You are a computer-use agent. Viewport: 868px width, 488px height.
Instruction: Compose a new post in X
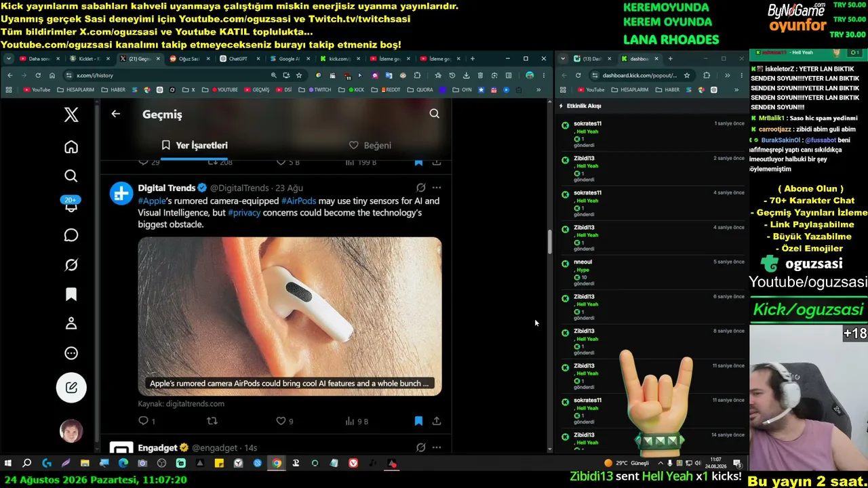click(x=71, y=388)
